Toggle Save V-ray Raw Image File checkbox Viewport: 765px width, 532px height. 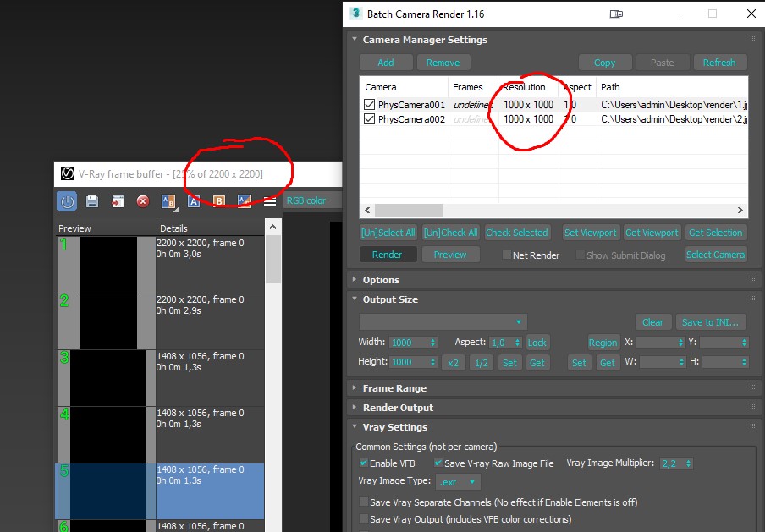438,463
